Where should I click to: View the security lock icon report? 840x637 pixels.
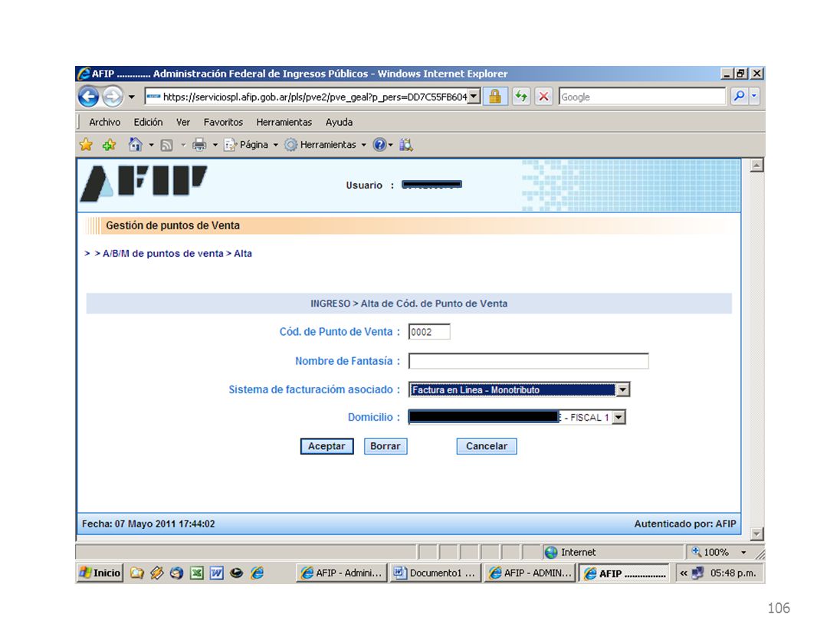click(495, 97)
